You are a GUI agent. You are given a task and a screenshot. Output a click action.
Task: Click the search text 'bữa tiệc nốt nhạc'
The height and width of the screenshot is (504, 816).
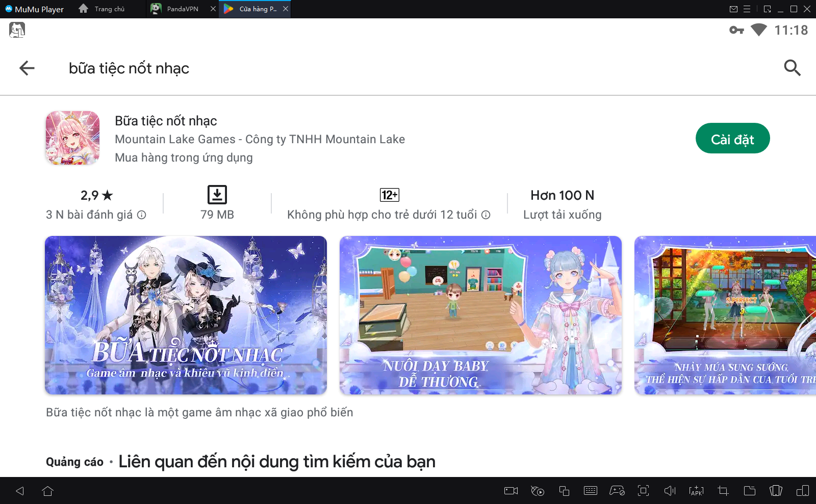pyautogui.click(x=129, y=68)
